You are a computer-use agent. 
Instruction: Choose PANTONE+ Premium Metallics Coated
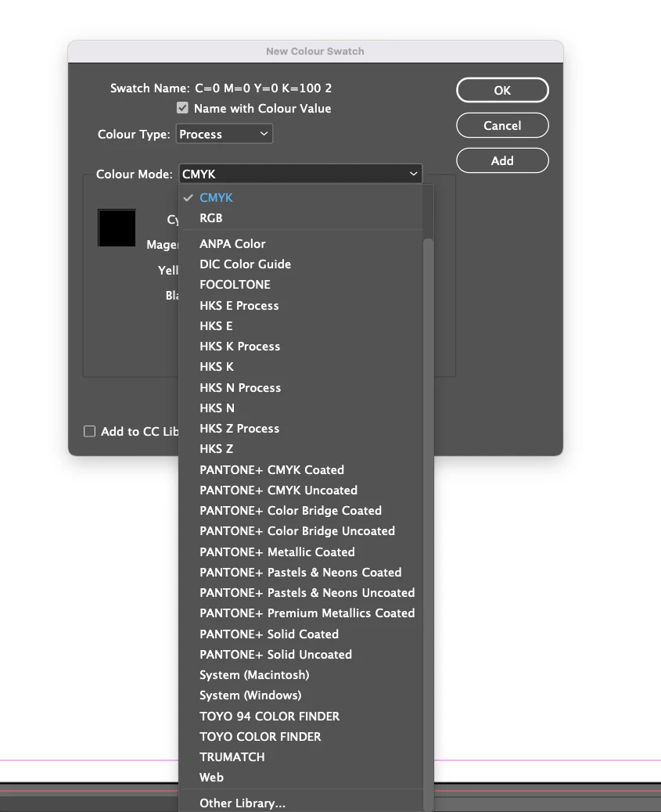[x=300, y=613]
